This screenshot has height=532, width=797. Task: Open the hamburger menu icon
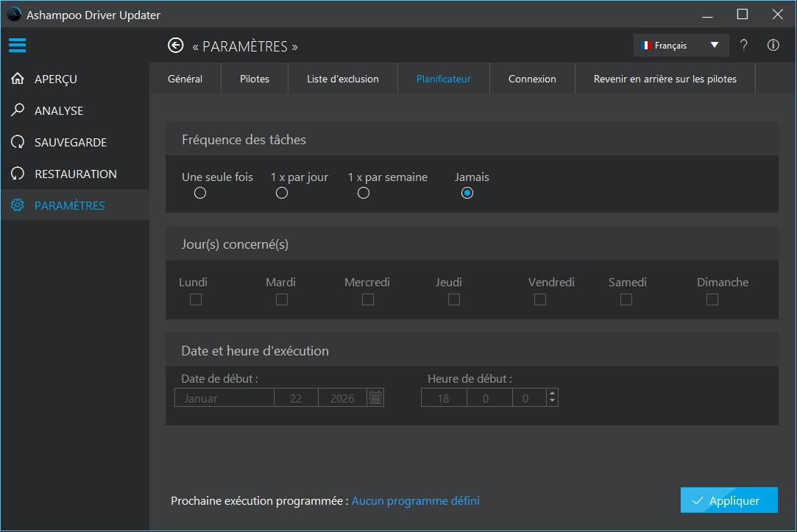(18, 45)
